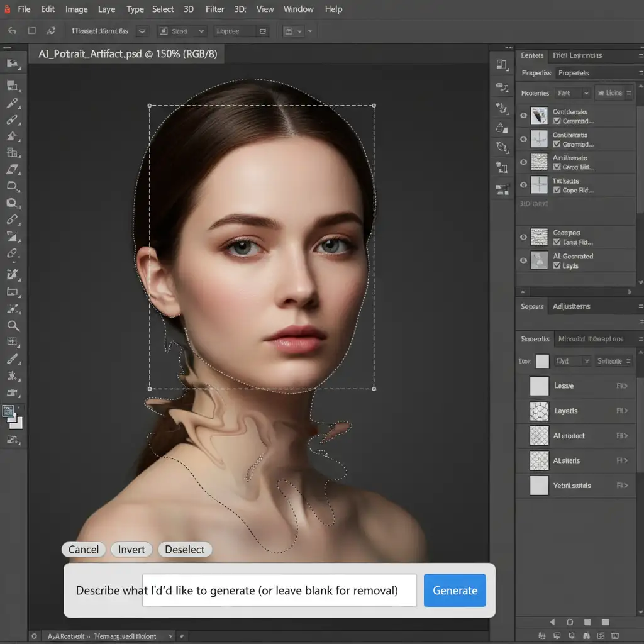Open the Fyd dropdown in the layers panel
The height and width of the screenshot is (644, 644).
573,93
